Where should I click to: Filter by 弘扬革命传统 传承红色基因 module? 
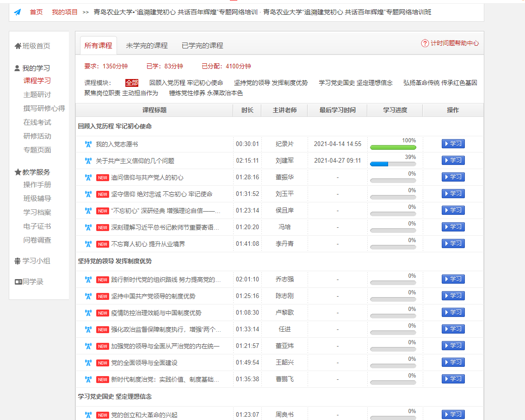click(x=440, y=83)
